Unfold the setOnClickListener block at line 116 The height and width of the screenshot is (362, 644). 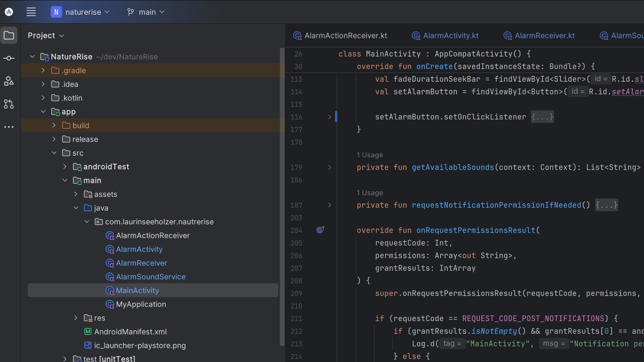pos(330,117)
